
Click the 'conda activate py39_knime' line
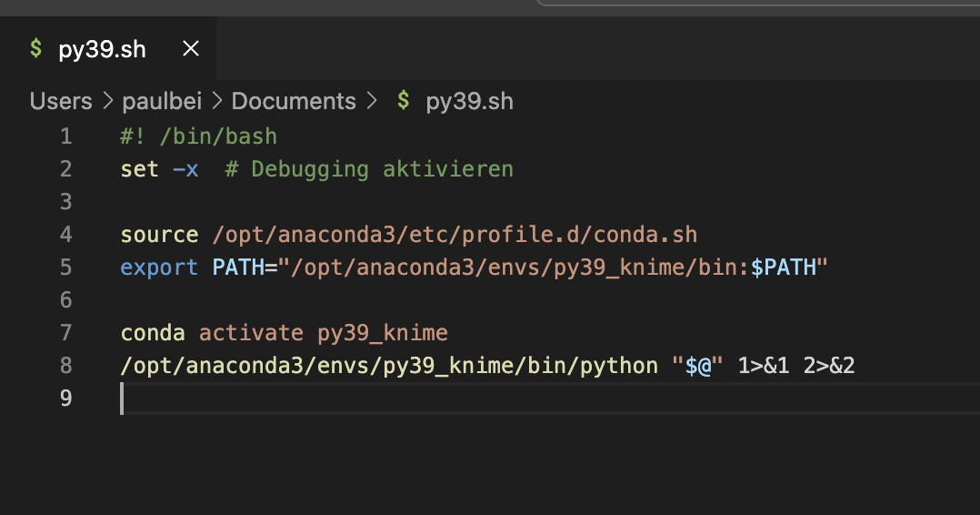(284, 333)
